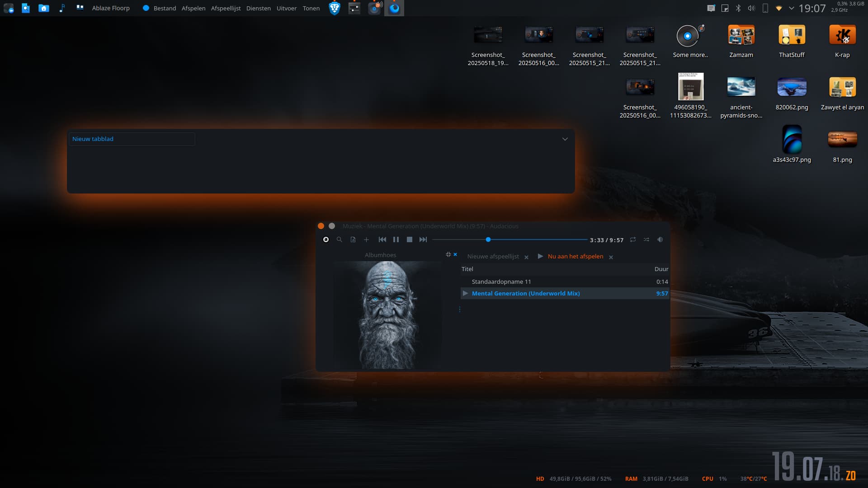Click the add files plus icon
This screenshot has width=868, height=488.
(366, 239)
